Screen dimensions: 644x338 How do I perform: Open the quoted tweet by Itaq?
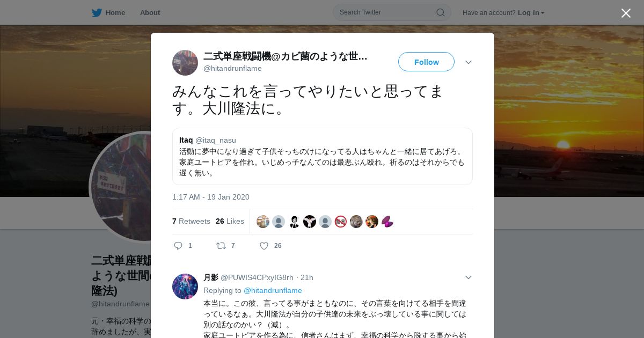coord(323,156)
